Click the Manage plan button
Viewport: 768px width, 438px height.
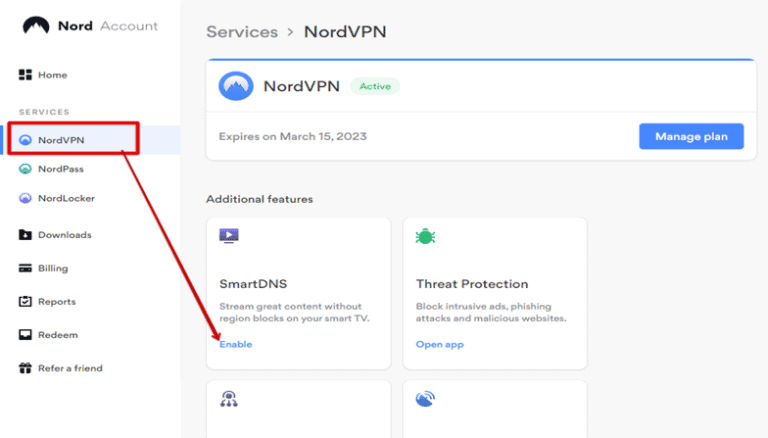point(691,136)
